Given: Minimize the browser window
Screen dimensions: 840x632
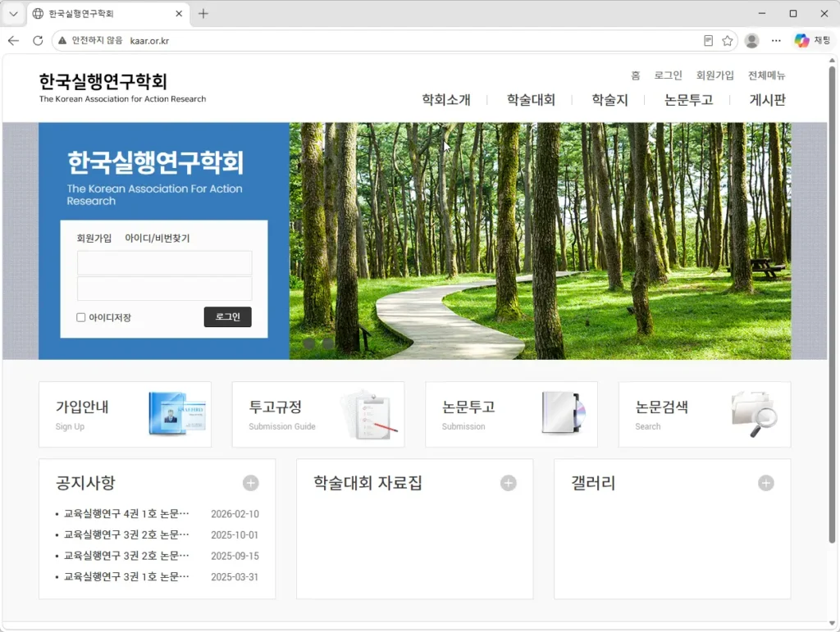Looking at the screenshot, I should coord(762,13).
